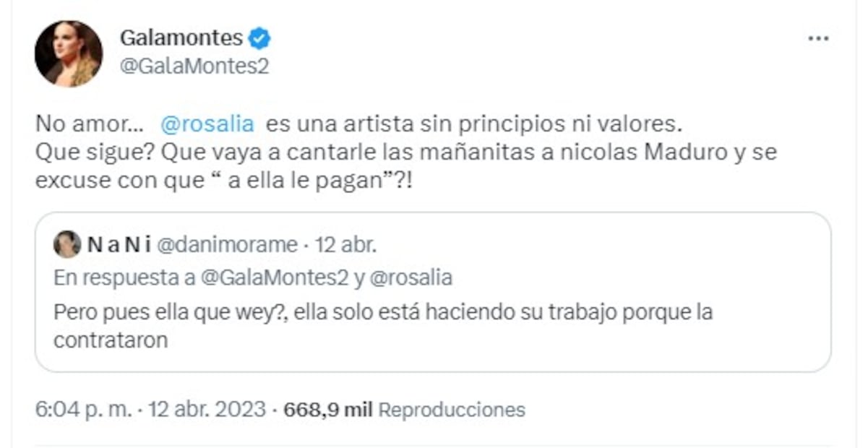Click N a N i's small profile picture

point(67,244)
